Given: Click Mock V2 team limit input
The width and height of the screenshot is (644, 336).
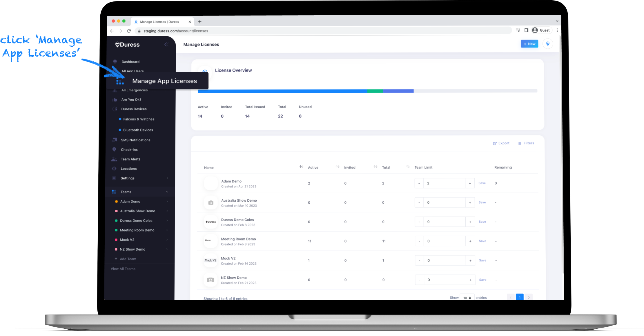Looking at the screenshot, I should (x=445, y=260).
